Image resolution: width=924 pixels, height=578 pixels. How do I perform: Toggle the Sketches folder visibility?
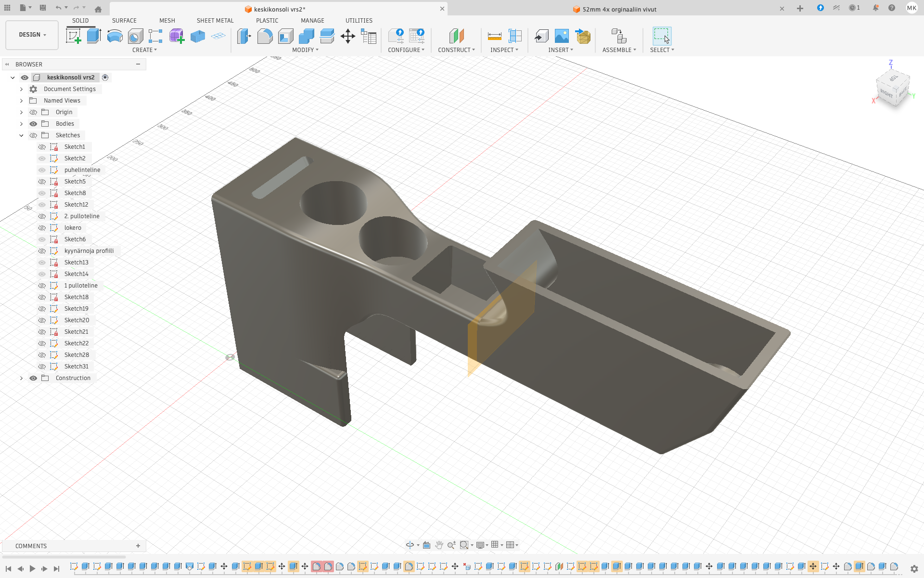(33, 135)
